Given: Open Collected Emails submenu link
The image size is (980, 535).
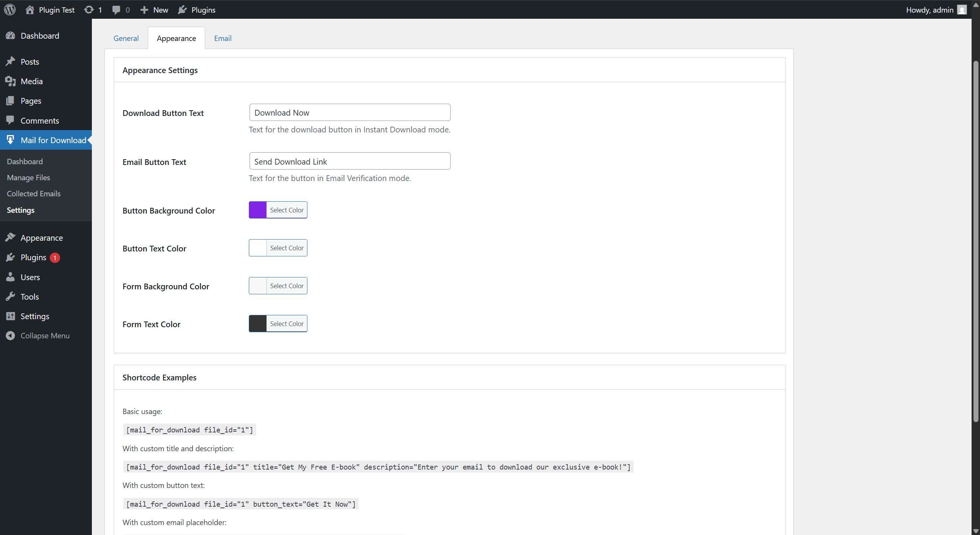Looking at the screenshot, I should (34, 194).
